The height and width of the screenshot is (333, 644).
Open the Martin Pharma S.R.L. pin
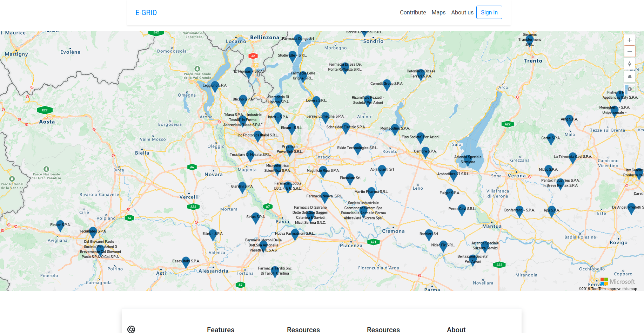(371, 193)
